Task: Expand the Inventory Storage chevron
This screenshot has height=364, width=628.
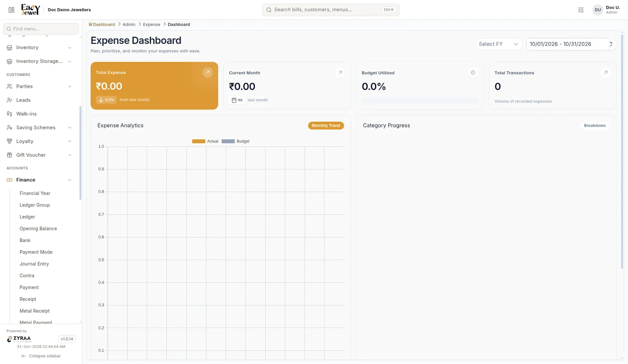Action: pyautogui.click(x=69, y=62)
